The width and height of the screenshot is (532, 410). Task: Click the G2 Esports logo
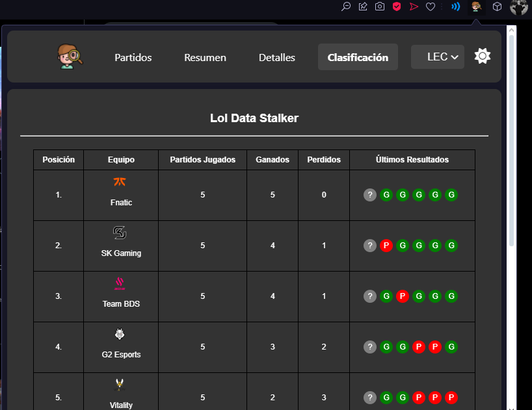[120, 334]
